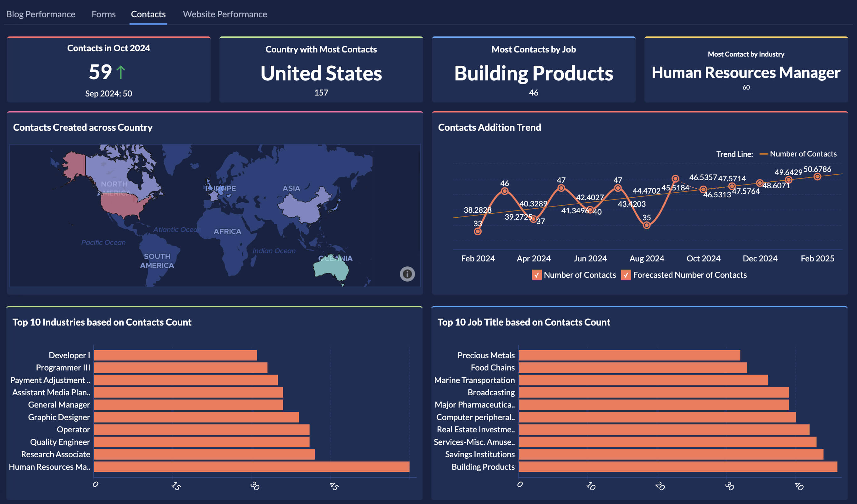Click the Feb 2024 data point marked 33

point(478,232)
